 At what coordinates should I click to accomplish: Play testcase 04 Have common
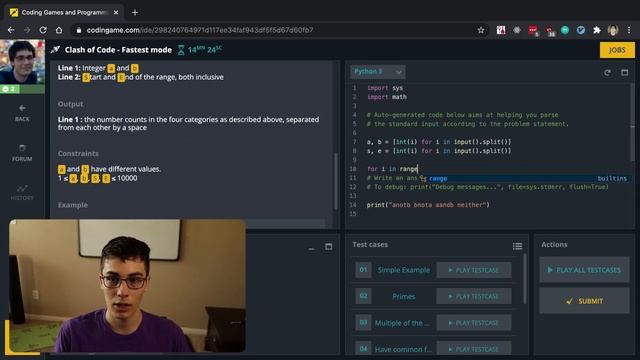click(474, 349)
